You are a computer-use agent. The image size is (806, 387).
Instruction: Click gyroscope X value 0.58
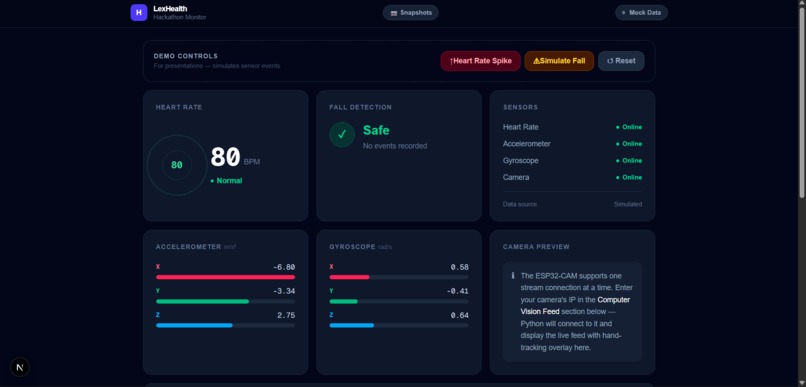460,267
